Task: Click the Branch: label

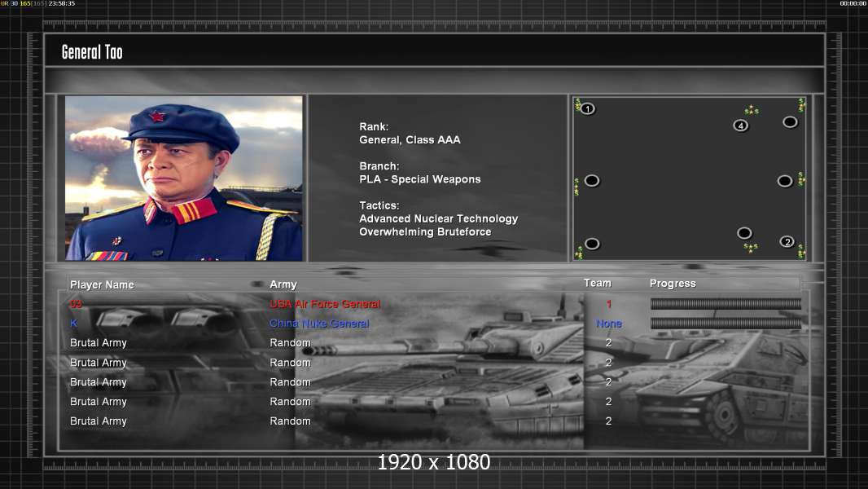Action: click(x=379, y=166)
